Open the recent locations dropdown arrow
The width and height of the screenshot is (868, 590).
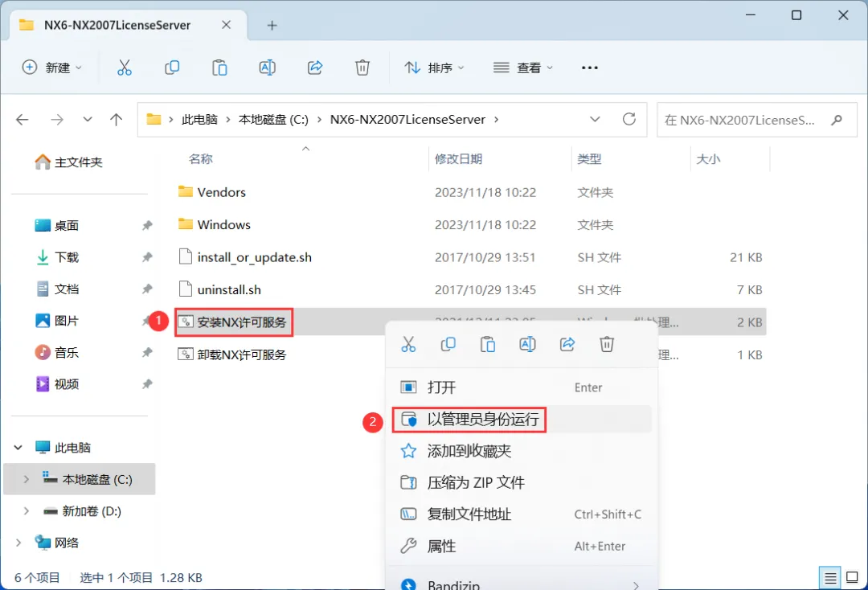pos(88,120)
